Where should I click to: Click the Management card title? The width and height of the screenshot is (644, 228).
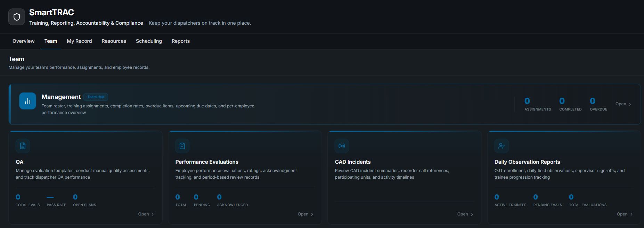coord(61,97)
